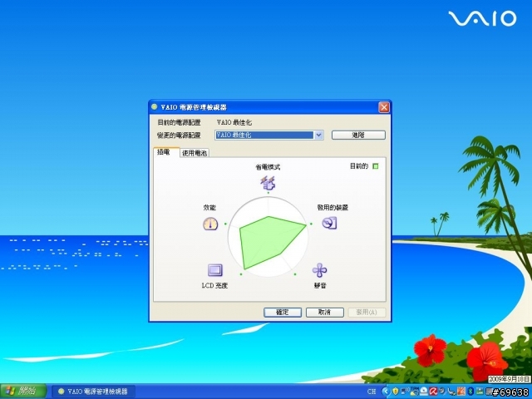This screenshot has height=399, width=532.
Task: Click the green current-setting legend square
Action: pyautogui.click(x=376, y=166)
